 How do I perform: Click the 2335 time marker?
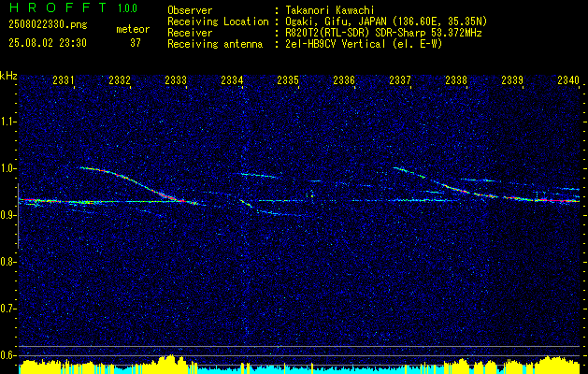288,79
